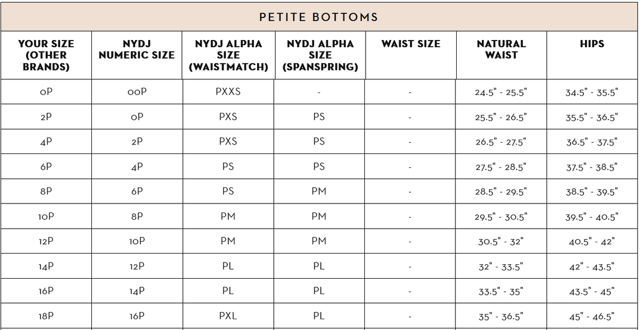Select the 34.5" - 35.5" hips cell
The width and height of the screenshot is (644, 330).
[592, 92]
